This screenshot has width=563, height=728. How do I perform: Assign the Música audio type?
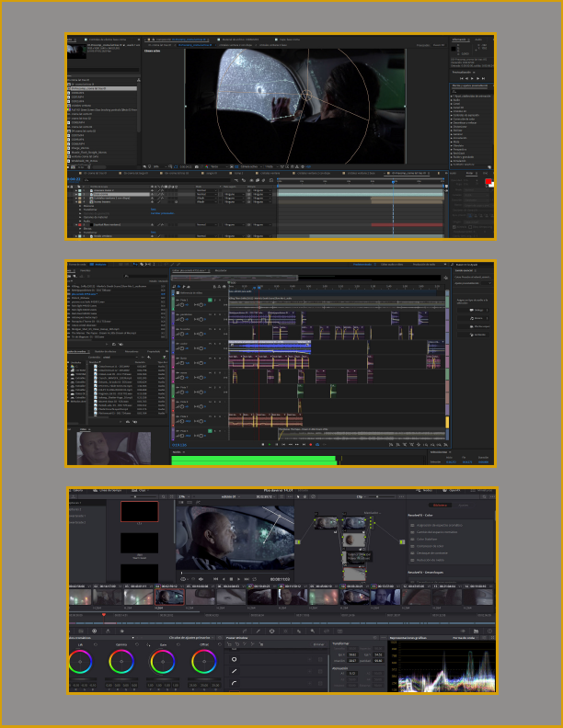pos(473,318)
